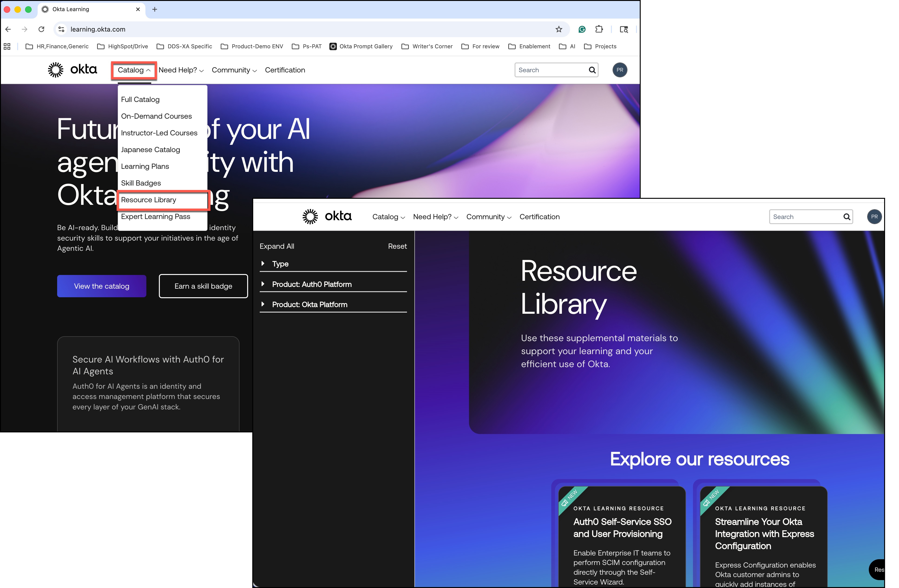Open Need Help? dropdown in Resource Library window

tap(436, 217)
